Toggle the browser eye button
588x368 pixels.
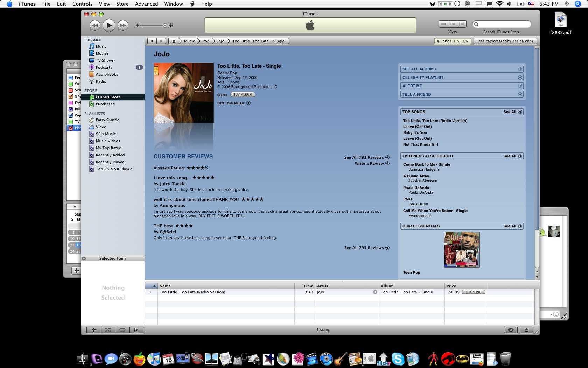pyautogui.click(x=511, y=330)
